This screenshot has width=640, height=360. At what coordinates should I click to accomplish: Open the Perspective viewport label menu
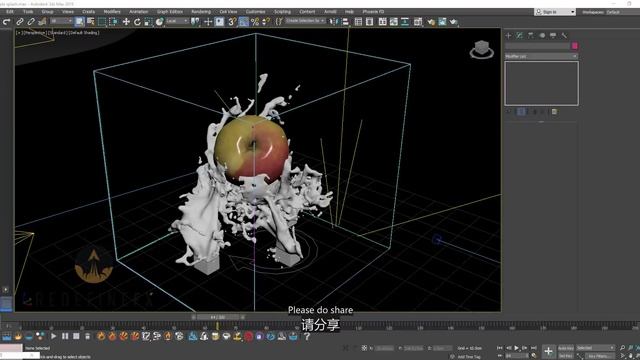[x=36, y=33]
